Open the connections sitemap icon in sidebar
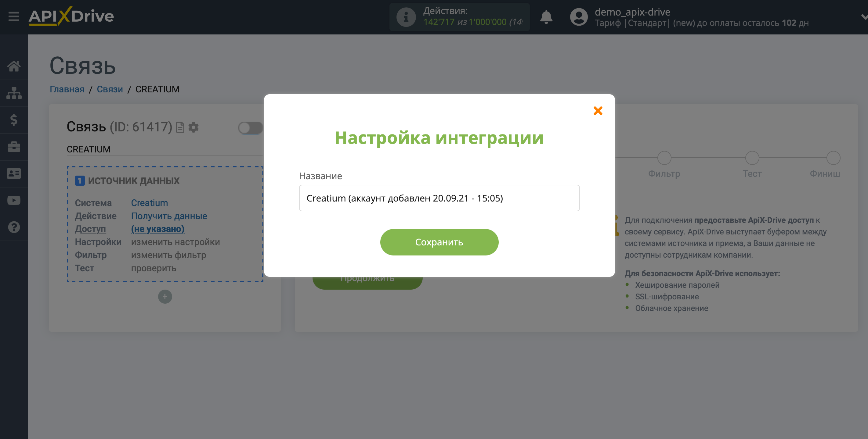 [x=14, y=93]
